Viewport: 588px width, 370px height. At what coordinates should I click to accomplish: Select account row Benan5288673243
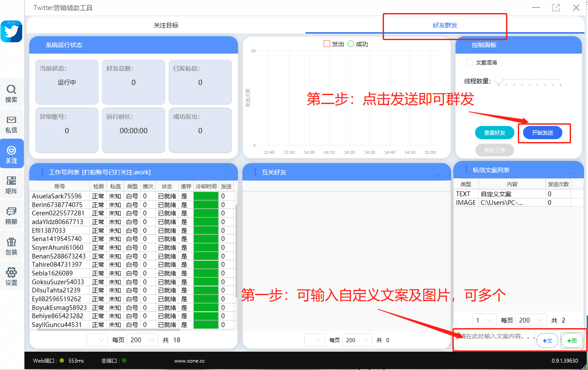[132, 256]
